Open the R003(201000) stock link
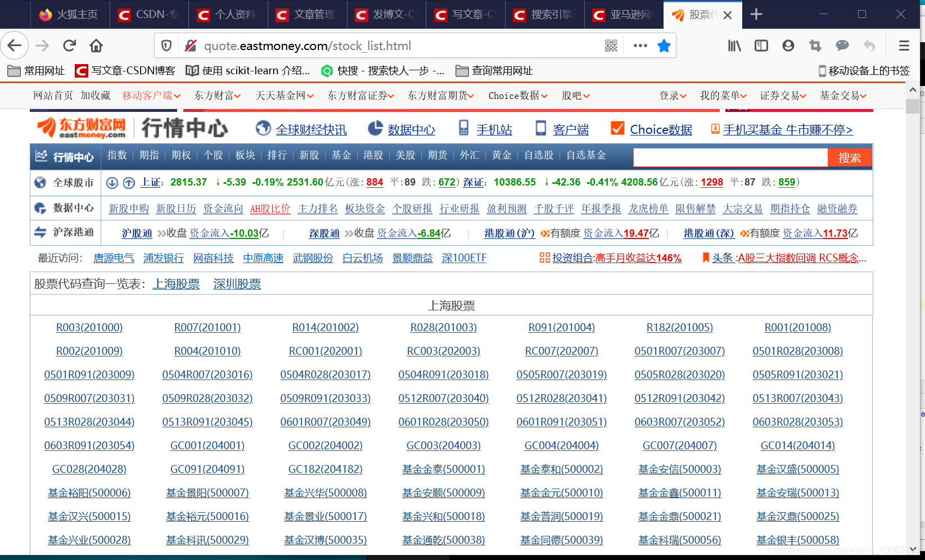 point(89,327)
